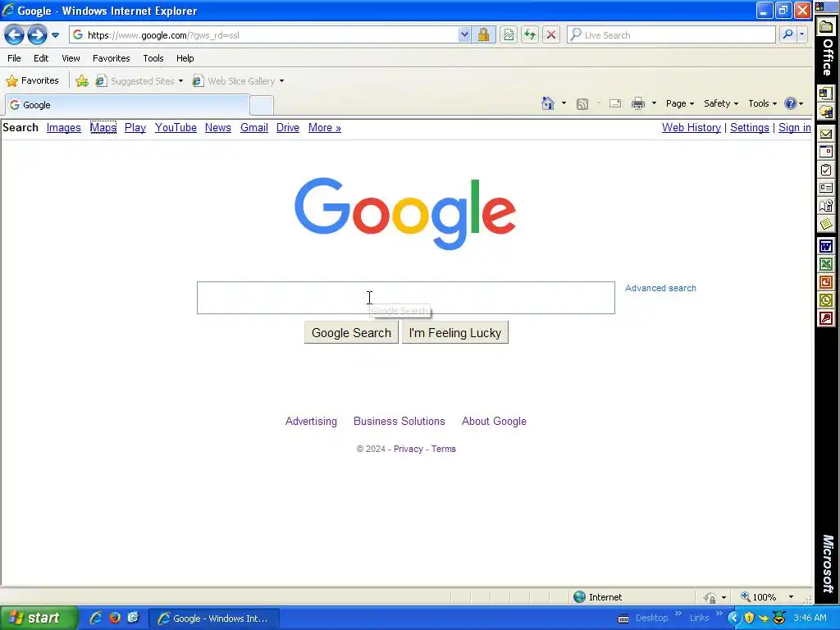Open the Edit menu
Screen dimensions: 840x630
pos(41,58)
